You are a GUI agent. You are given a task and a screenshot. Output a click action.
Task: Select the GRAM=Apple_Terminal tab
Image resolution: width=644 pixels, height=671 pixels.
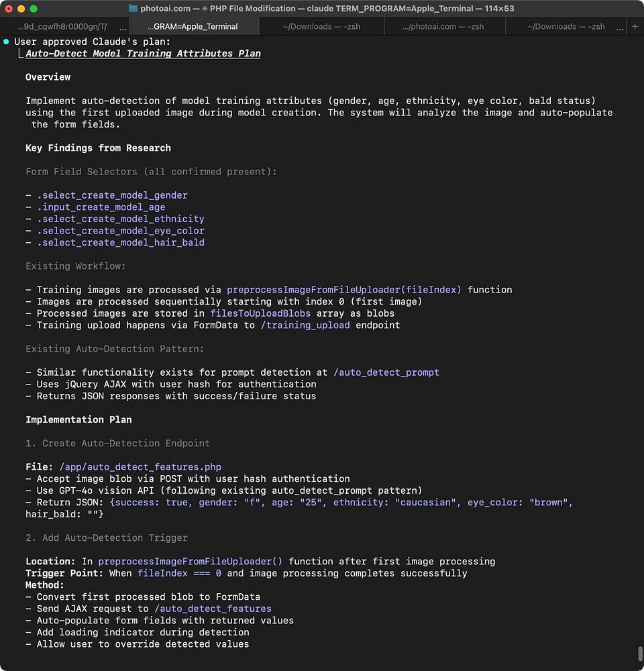point(193,27)
